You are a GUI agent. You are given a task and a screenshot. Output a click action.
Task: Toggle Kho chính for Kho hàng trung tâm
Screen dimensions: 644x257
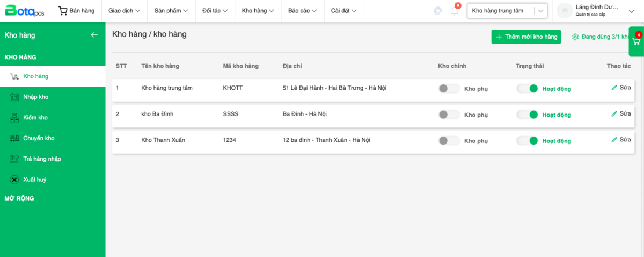(x=449, y=89)
